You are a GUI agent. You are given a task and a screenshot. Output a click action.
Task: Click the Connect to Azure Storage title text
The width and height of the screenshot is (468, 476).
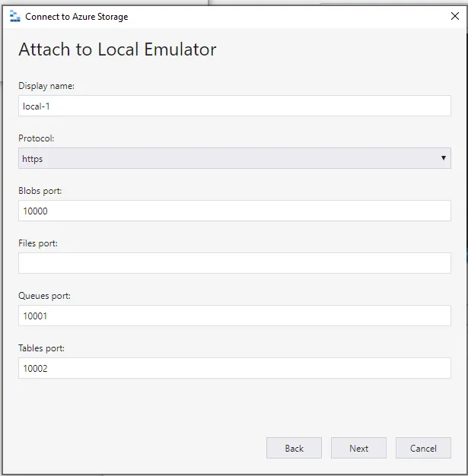[77, 17]
